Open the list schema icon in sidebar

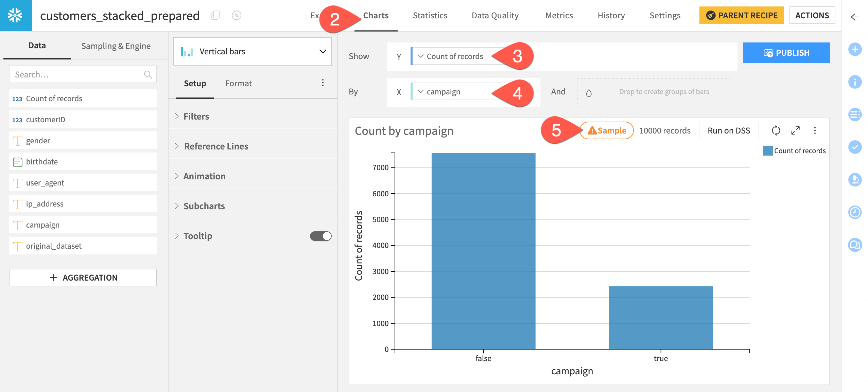click(x=855, y=114)
